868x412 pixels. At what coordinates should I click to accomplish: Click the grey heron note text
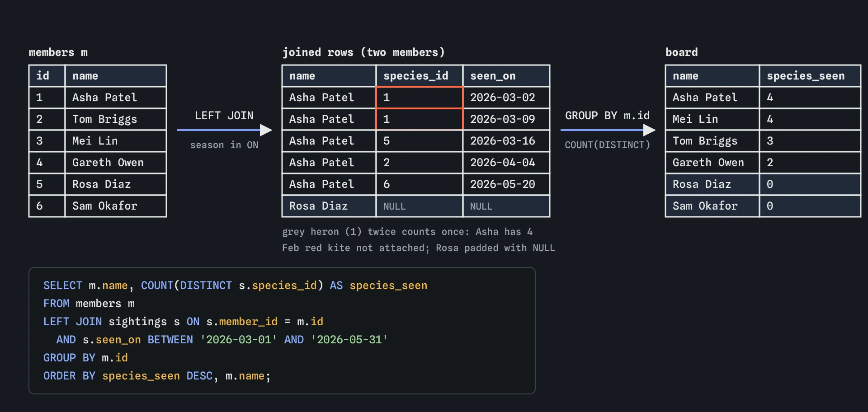click(407, 232)
